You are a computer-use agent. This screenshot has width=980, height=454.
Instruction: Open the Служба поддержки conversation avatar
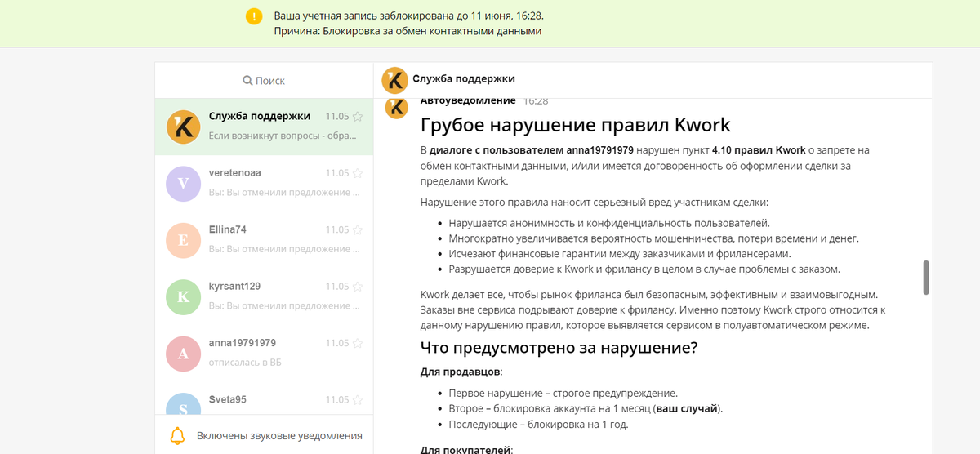[x=183, y=127]
